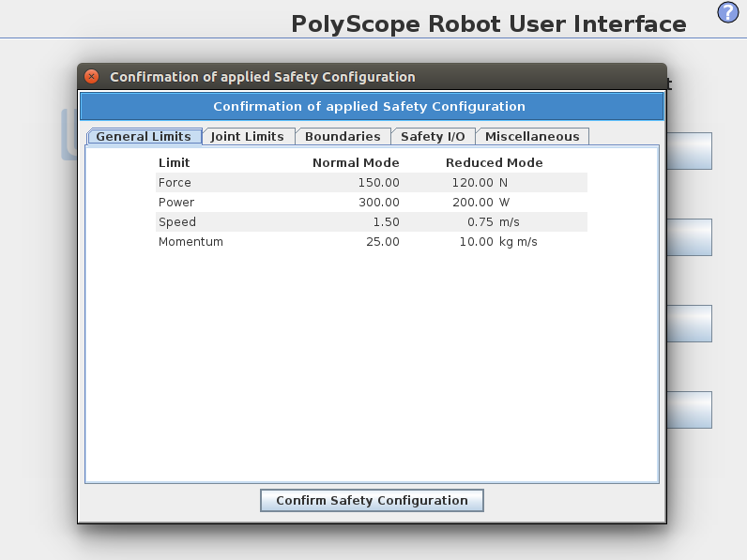Select the General Limits tab
The height and width of the screenshot is (560, 747).
tap(144, 137)
